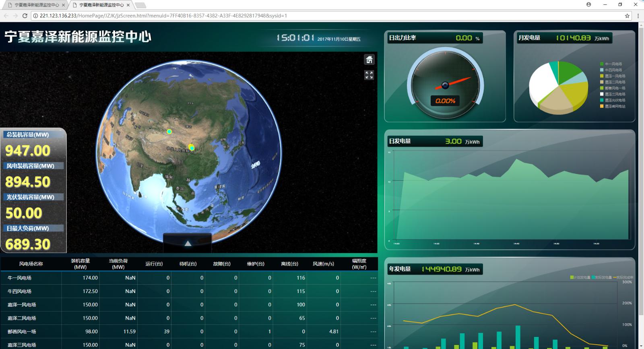Image resolution: width=644 pixels, height=349 pixels.
Task: Select the 嘉泽三风电场 table row name
Action: coord(22,345)
